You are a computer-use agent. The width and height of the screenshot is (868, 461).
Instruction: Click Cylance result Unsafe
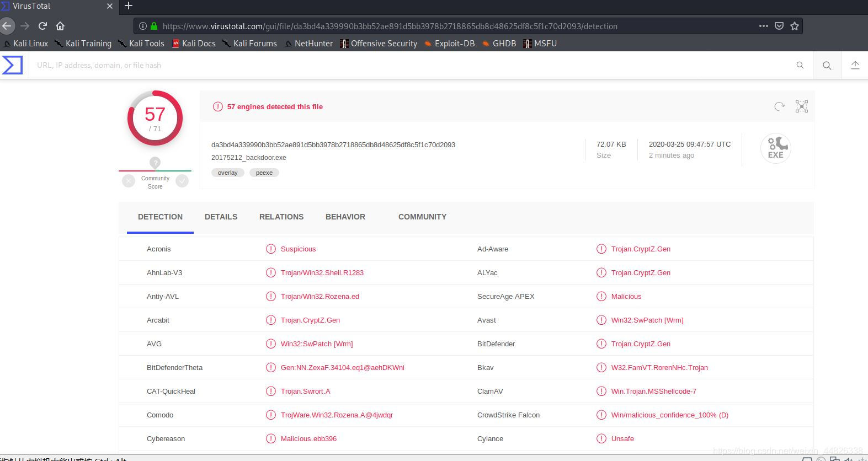click(622, 439)
